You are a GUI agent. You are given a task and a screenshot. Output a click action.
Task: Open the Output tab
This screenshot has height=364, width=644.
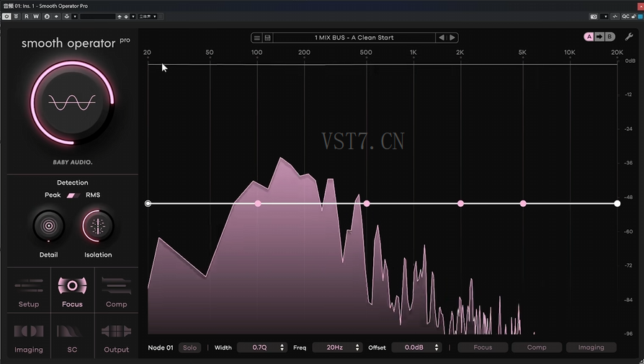click(x=116, y=336)
